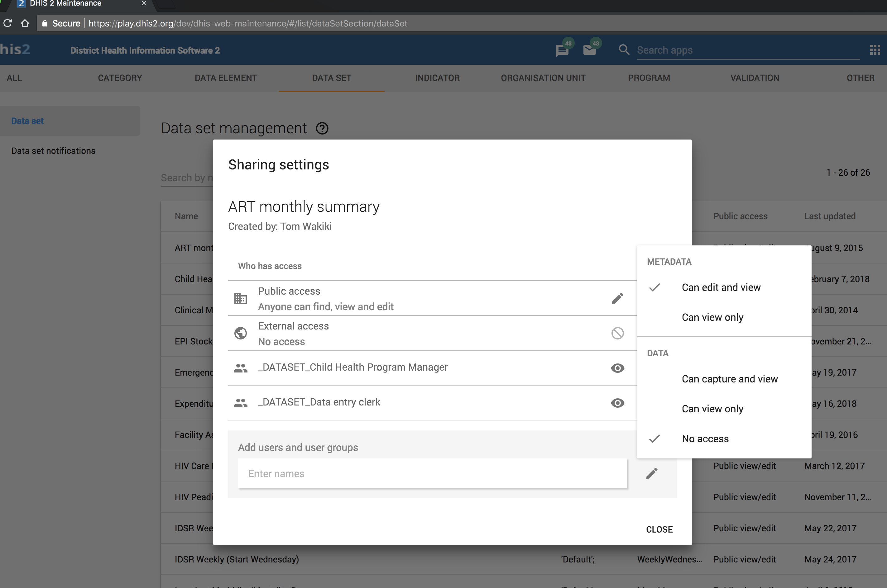
Task: Select data 'No access' option
Action: tap(705, 439)
